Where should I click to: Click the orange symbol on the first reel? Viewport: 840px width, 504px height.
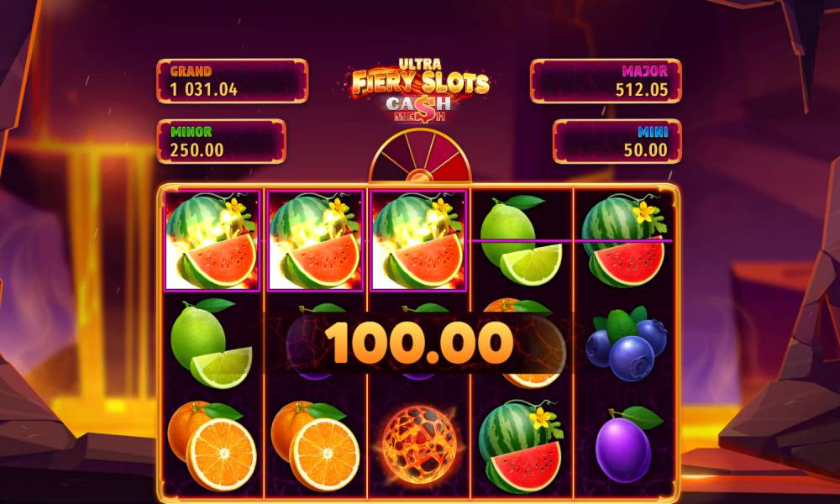(213, 445)
